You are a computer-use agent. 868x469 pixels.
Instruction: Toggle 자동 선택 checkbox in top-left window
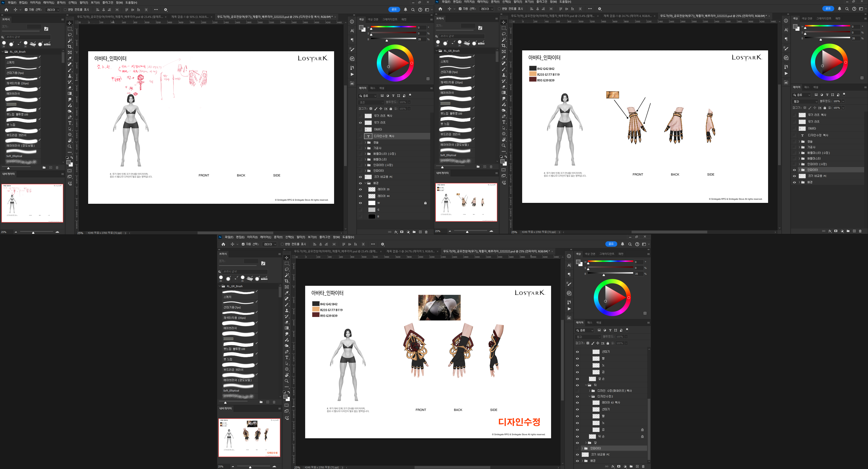26,10
